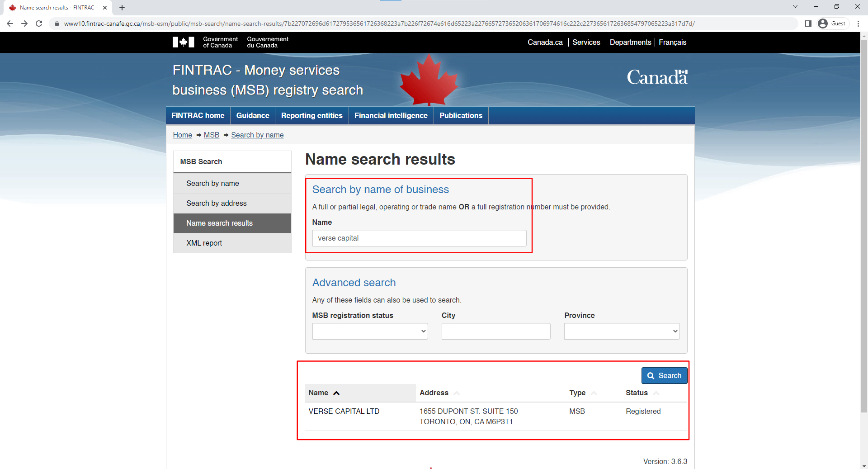Viewport: 868px width, 469px height.
Task: Expand the MSB registration status dropdown
Action: (x=370, y=331)
